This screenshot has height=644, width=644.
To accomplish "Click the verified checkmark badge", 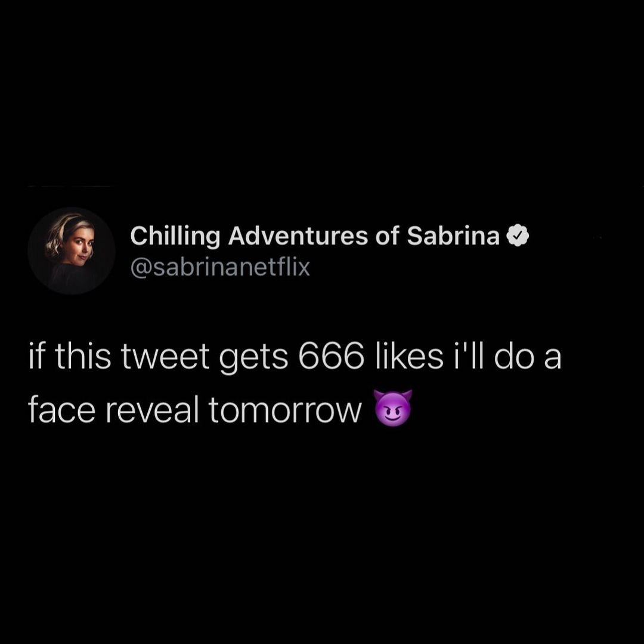I will point(518,236).
